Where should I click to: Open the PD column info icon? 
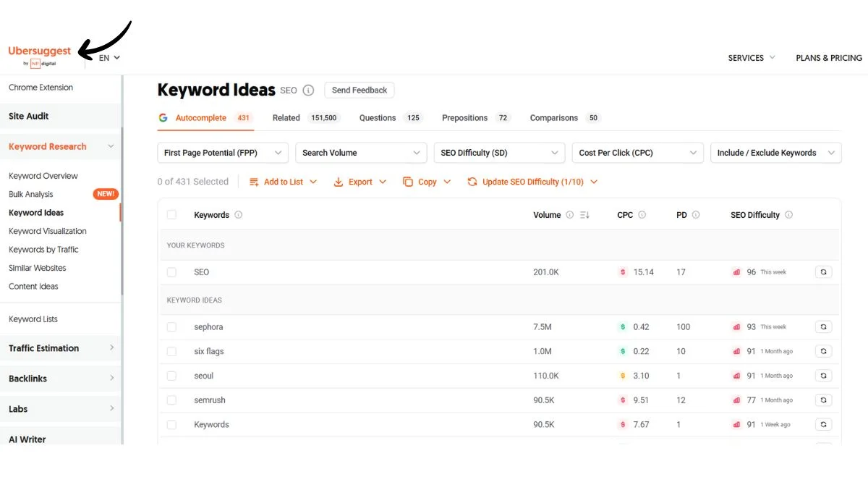coord(696,215)
